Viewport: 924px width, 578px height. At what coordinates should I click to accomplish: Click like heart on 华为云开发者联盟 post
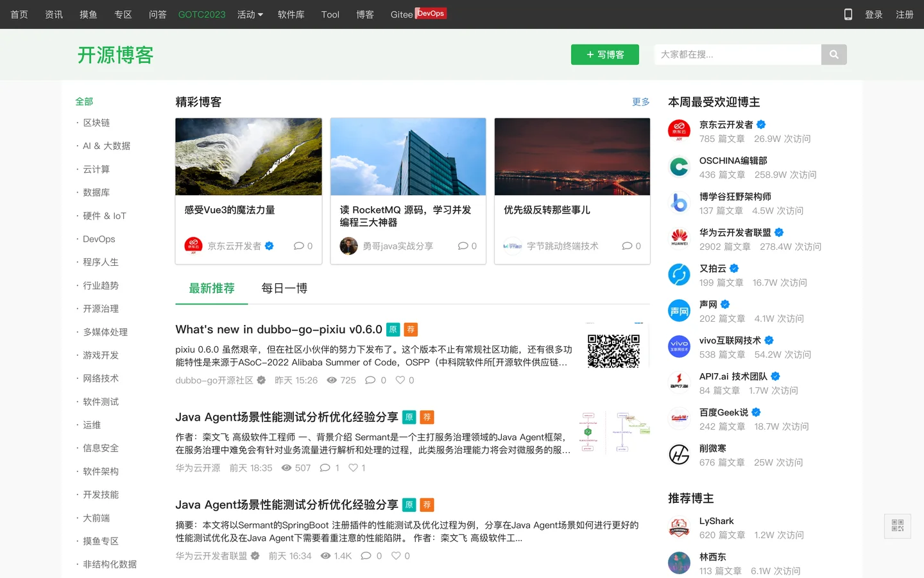396,556
